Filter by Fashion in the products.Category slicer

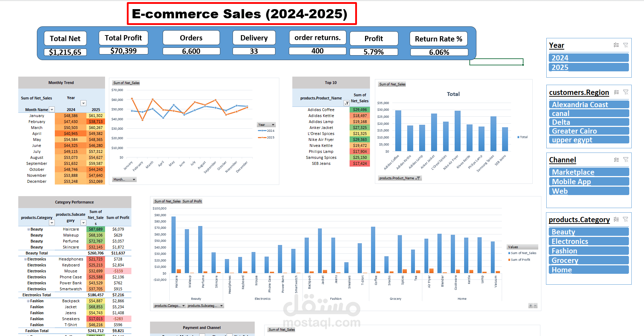[x=588, y=251]
